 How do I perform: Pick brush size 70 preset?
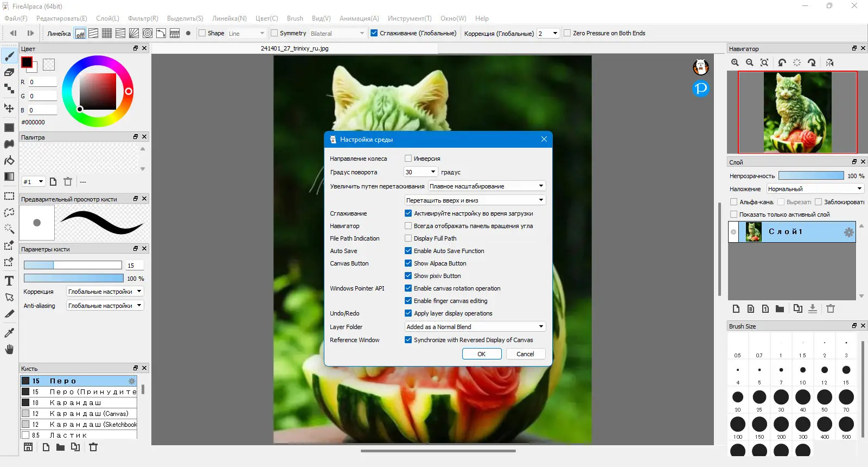coord(846,399)
